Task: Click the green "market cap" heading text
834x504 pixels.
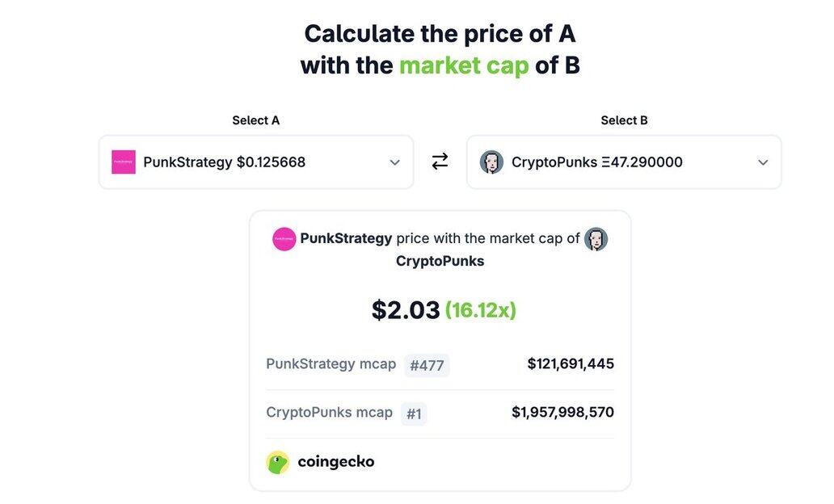Action: (464, 65)
